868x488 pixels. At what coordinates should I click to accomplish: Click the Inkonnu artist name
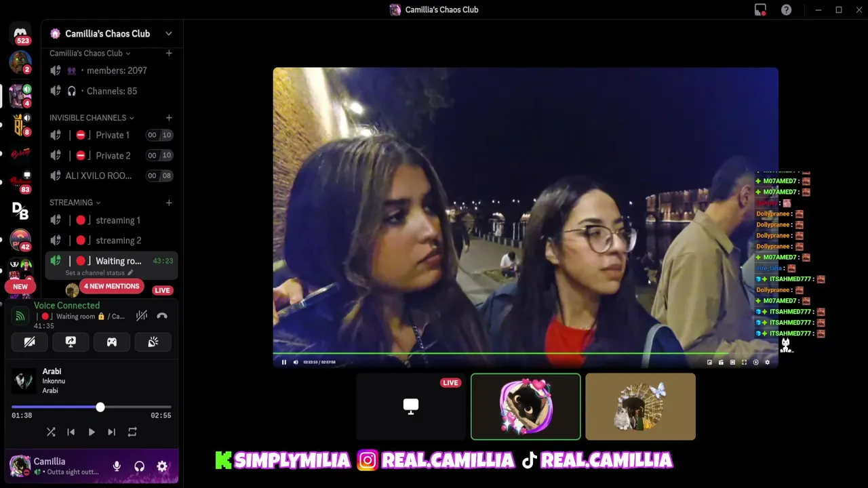coord(54,381)
